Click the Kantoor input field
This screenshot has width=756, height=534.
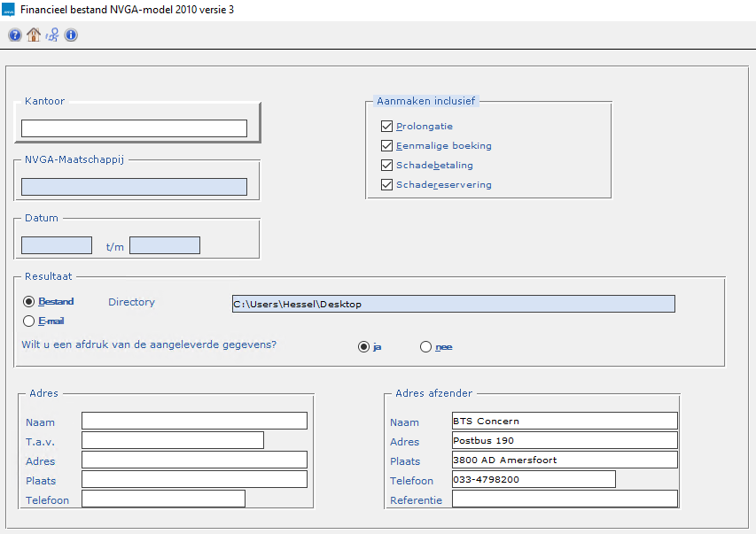tap(134, 128)
